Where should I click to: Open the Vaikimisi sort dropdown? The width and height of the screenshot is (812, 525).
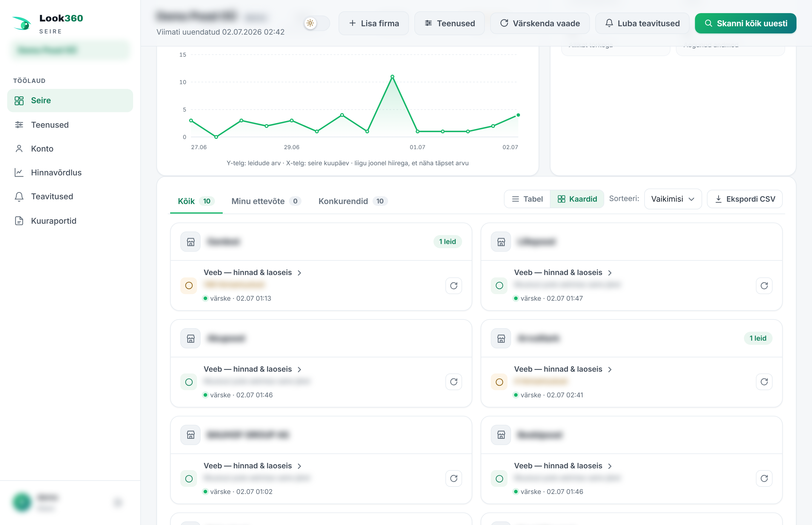(x=673, y=199)
